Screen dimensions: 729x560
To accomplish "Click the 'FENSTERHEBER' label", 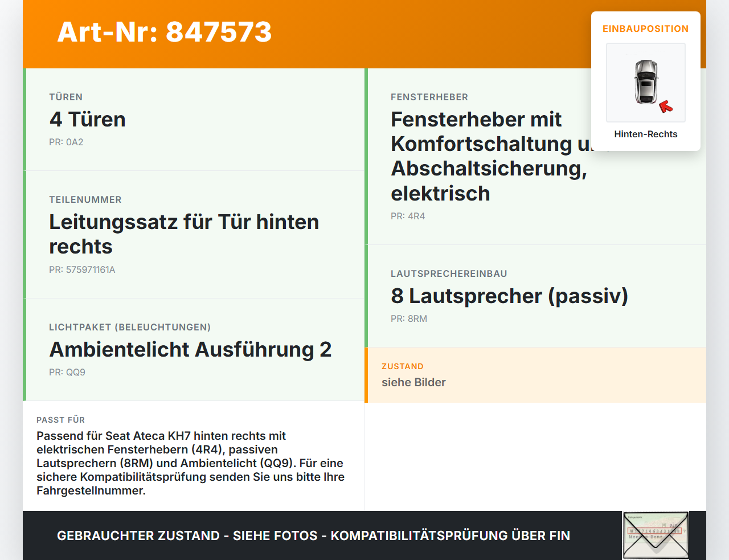I will (x=429, y=97).
